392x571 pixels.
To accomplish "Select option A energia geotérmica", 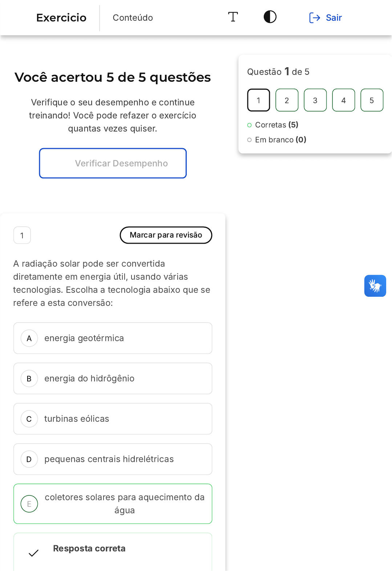I will (113, 338).
